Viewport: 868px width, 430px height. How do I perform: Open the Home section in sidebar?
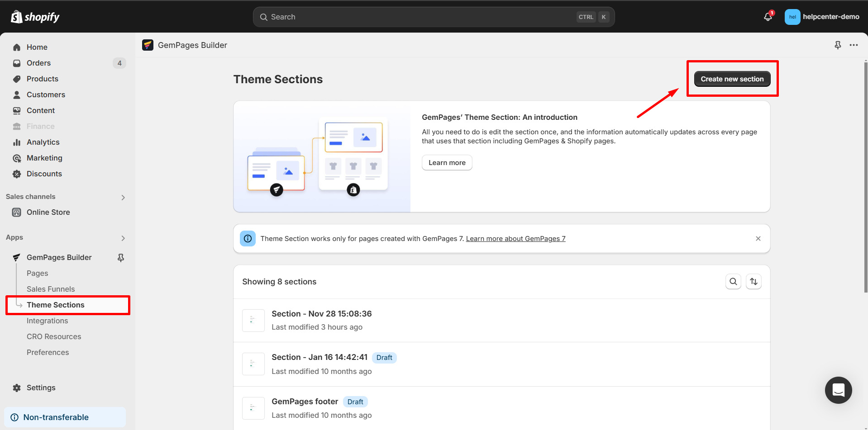pyautogui.click(x=37, y=47)
